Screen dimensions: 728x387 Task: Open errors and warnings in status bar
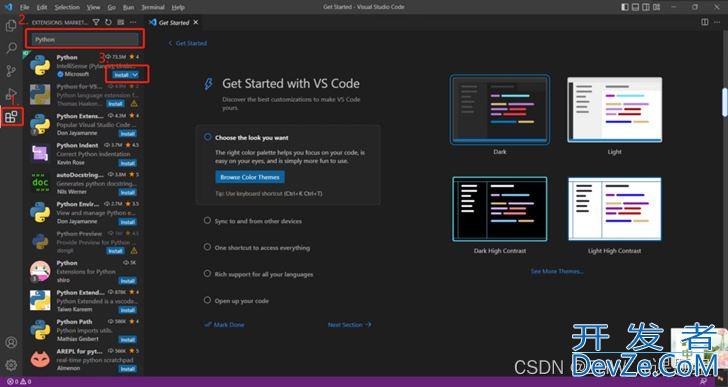[x=19, y=382]
